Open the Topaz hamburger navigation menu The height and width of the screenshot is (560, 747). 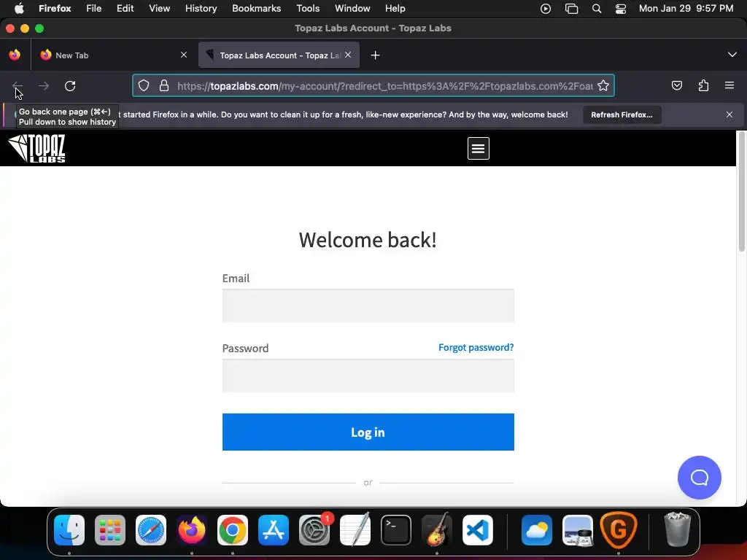pyautogui.click(x=479, y=149)
